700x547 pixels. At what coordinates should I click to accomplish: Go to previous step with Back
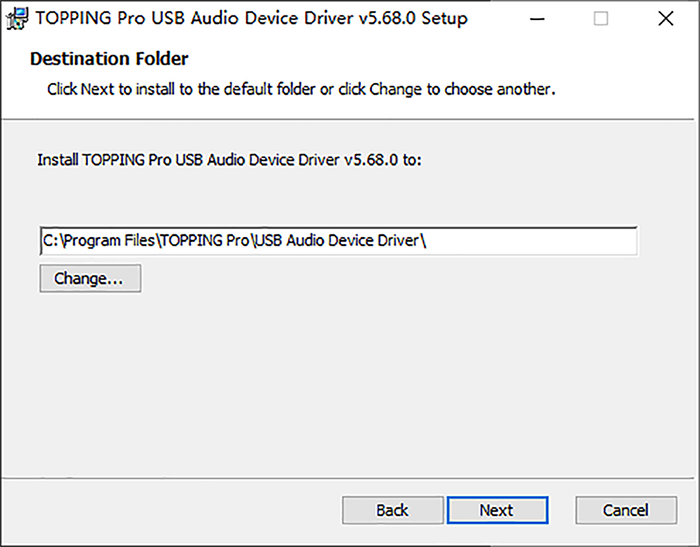click(x=392, y=510)
